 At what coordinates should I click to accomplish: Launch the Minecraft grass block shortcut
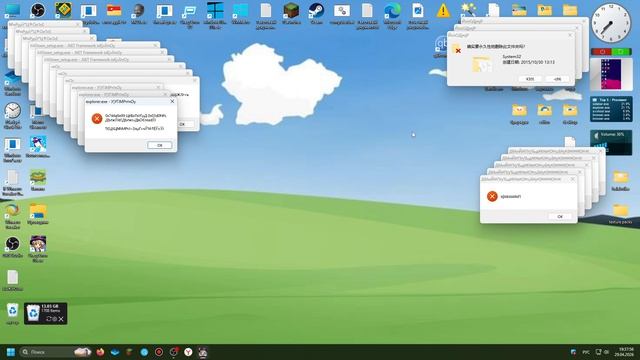[x=291, y=10]
